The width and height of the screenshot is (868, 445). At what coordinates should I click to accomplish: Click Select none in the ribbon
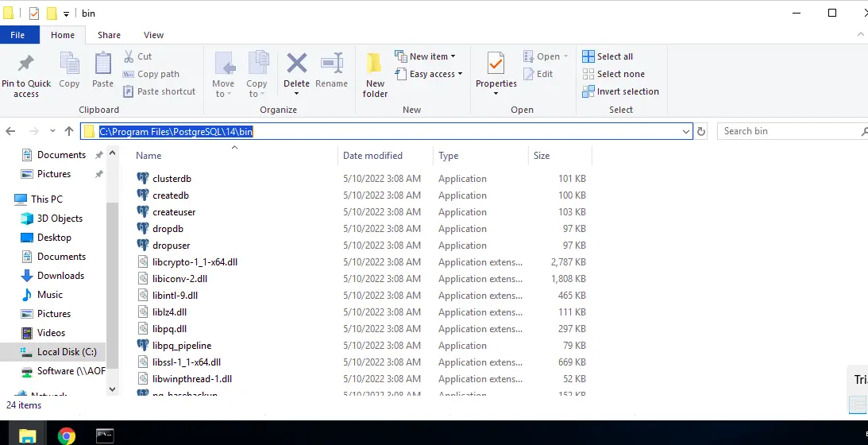pyautogui.click(x=613, y=74)
